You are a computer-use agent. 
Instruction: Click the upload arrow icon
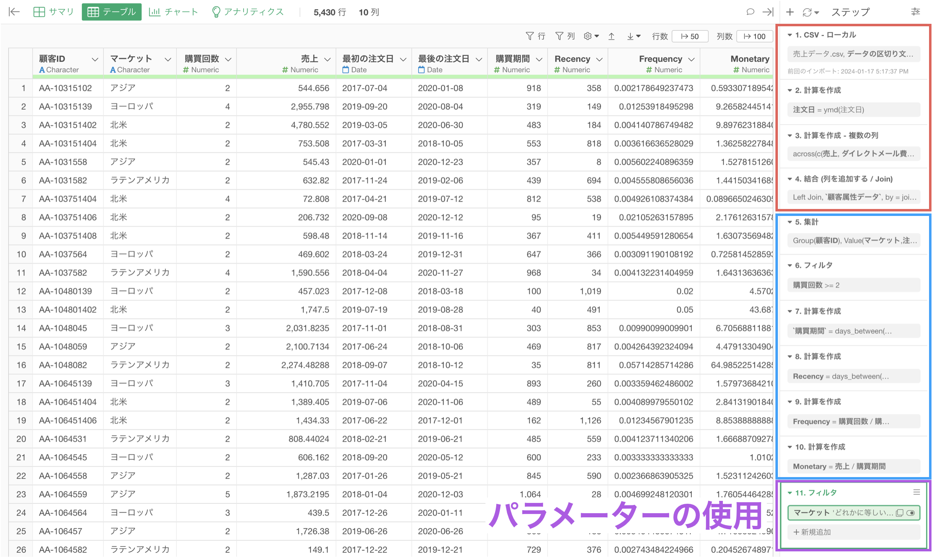611,36
